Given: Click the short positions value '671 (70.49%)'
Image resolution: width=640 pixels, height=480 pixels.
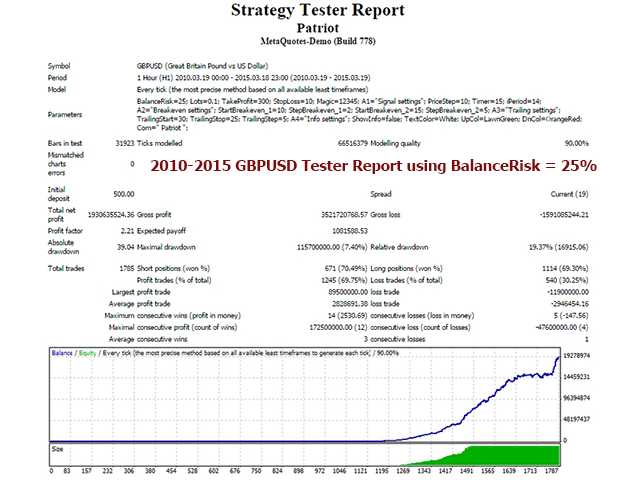Looking at the screenshot, I should click(x=346, y=269).
